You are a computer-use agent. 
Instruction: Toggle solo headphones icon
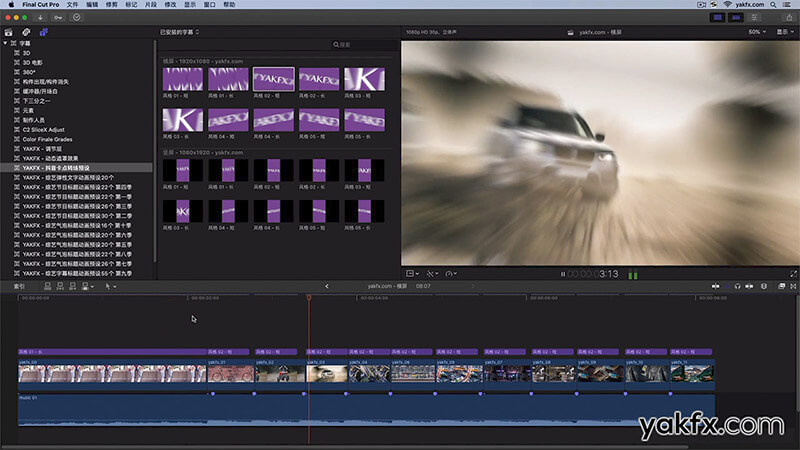pos(738,287)
